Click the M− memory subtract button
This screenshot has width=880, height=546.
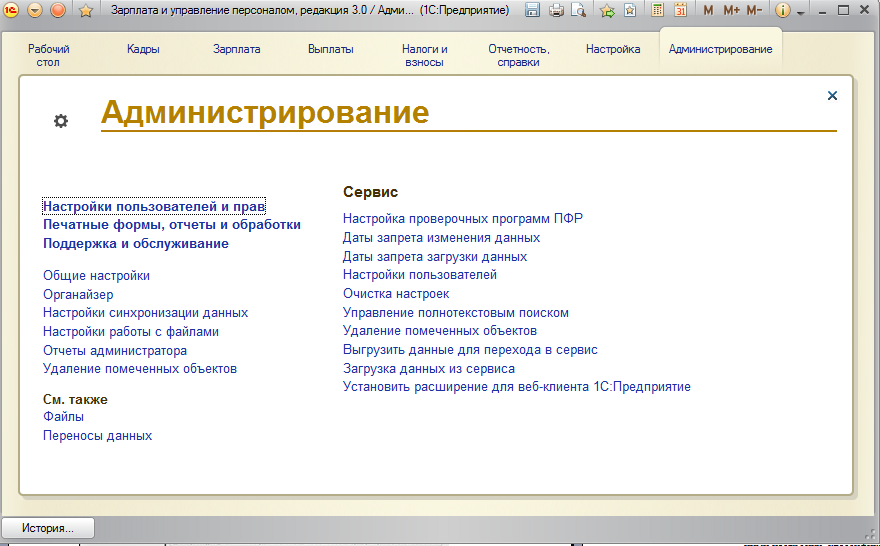(754, 10)
